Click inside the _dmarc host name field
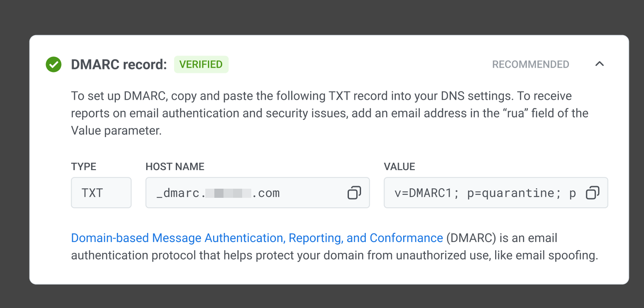Viewport: 644px width, 308px height. click(x=257, y=193)
